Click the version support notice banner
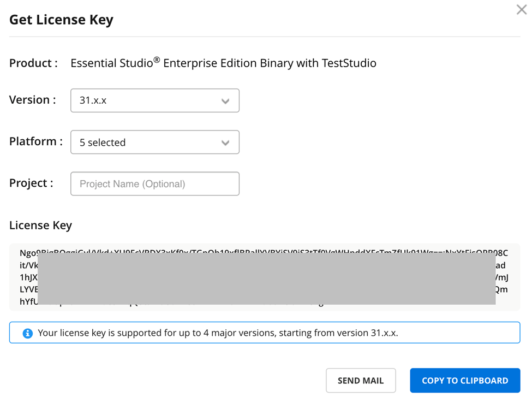Viewport: 532px width, 409px height. click(x=266, y=333)
